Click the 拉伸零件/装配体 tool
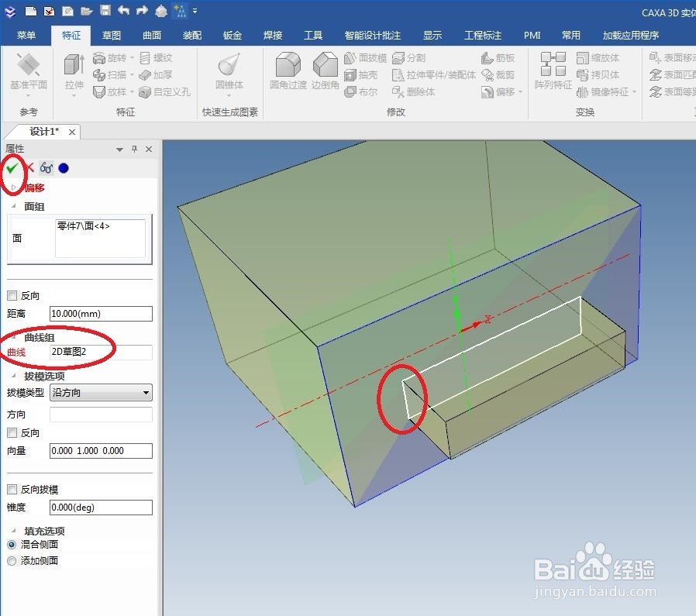The height and width of the screenshot is (616, 696). point(434,74)
